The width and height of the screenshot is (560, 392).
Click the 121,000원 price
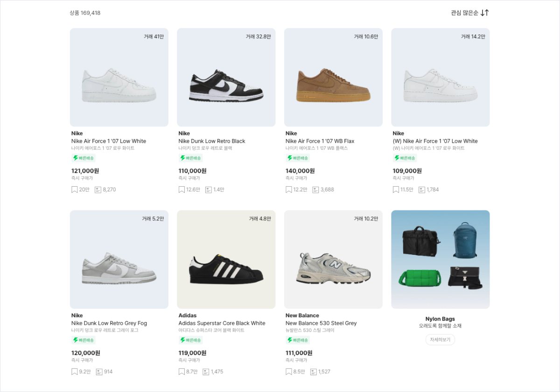coord(85,171)
